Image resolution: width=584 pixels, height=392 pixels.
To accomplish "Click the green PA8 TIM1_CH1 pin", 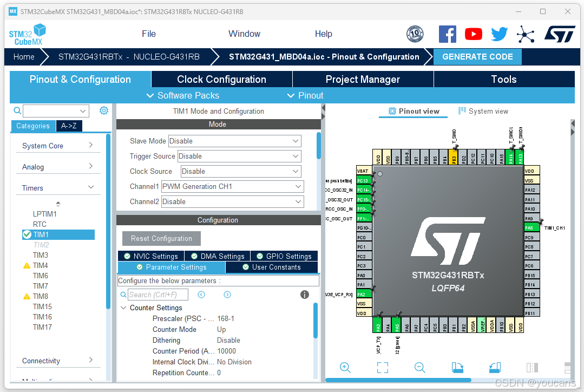I will coord(531,228).
